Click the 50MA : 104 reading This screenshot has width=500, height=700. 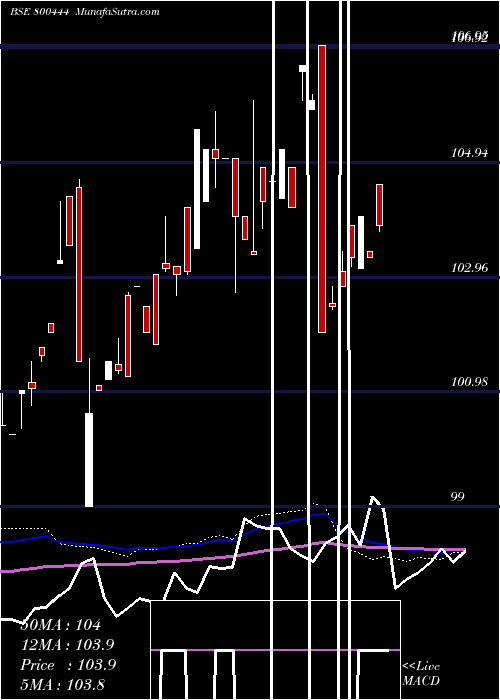[x=61, y=625]
